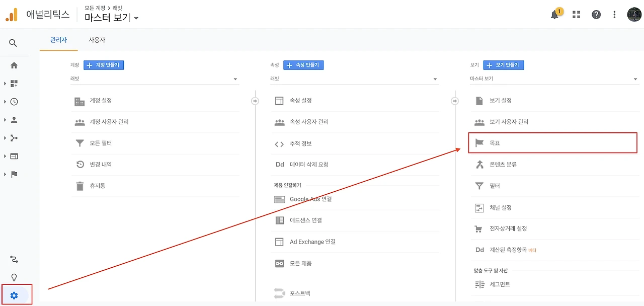Click the user profile avatar

[x=634, y=15]
